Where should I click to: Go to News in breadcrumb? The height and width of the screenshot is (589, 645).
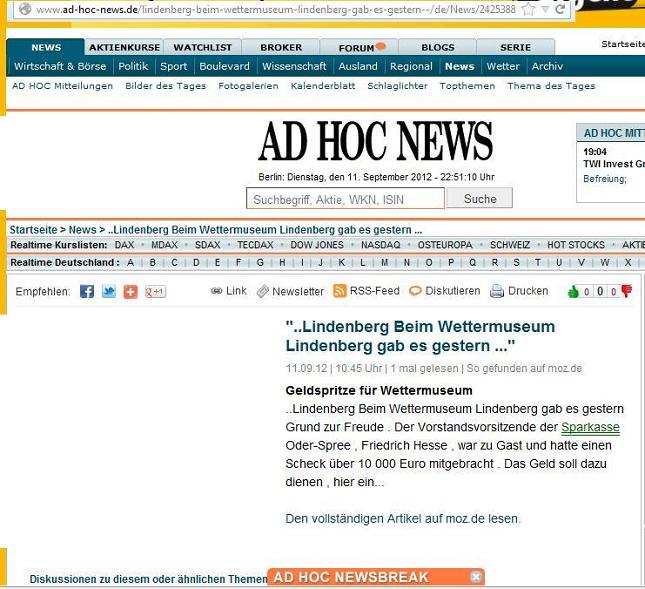point(82,230)
